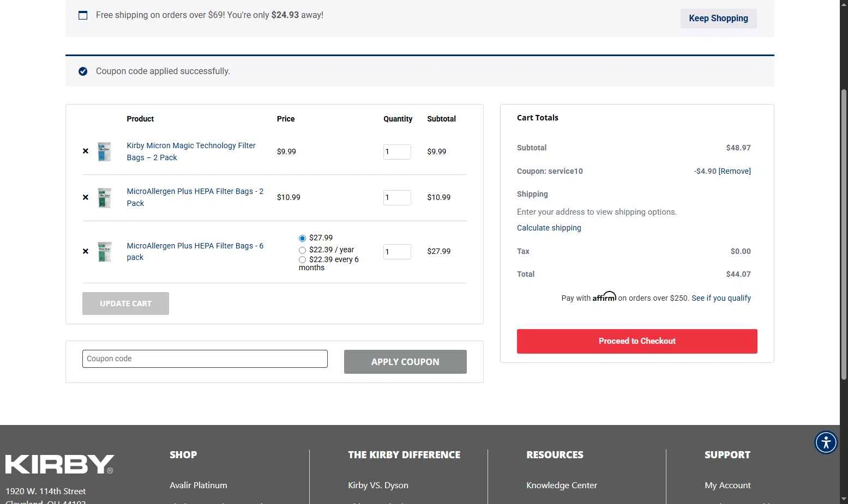The height and width of the screenshot is (504, 848).
Task: Click the Keep Shopping button
Action: click(718, 18)
